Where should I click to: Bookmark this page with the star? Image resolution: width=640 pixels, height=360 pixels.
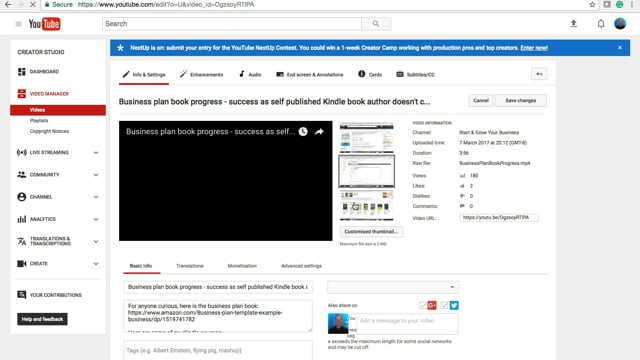click(x=592, y=4)
